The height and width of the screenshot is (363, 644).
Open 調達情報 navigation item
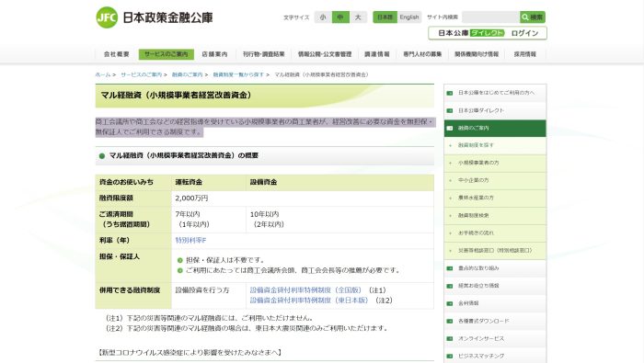tap(377, 54)
